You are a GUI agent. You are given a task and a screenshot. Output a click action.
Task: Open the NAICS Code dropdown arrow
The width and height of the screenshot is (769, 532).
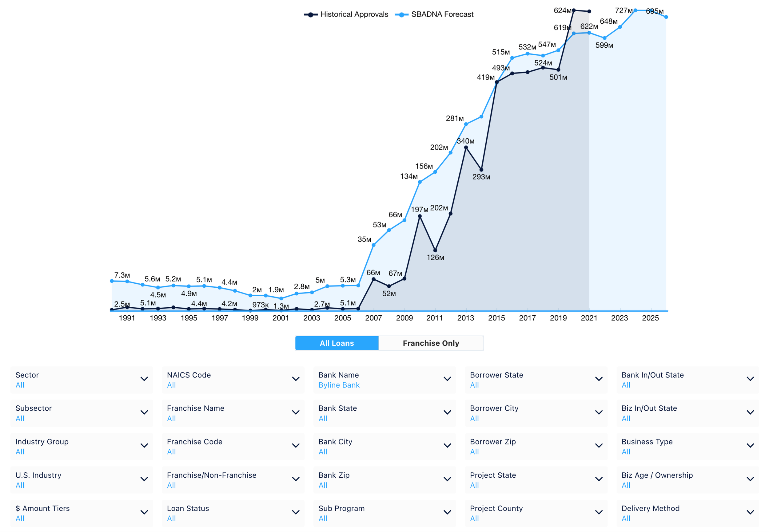tap(296, 379)
